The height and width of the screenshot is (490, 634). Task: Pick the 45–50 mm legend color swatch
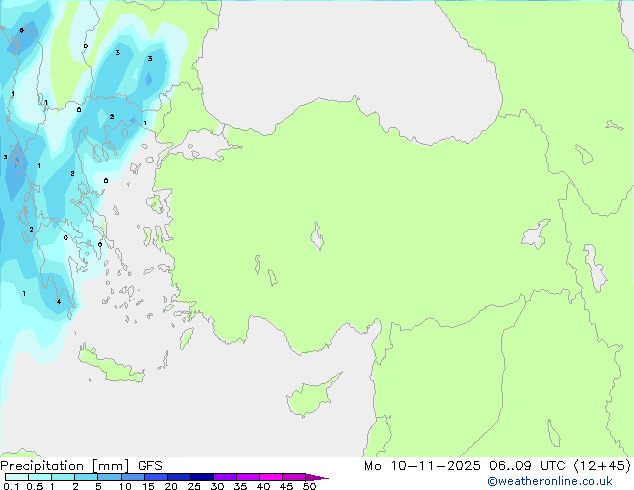coord(294,477)
